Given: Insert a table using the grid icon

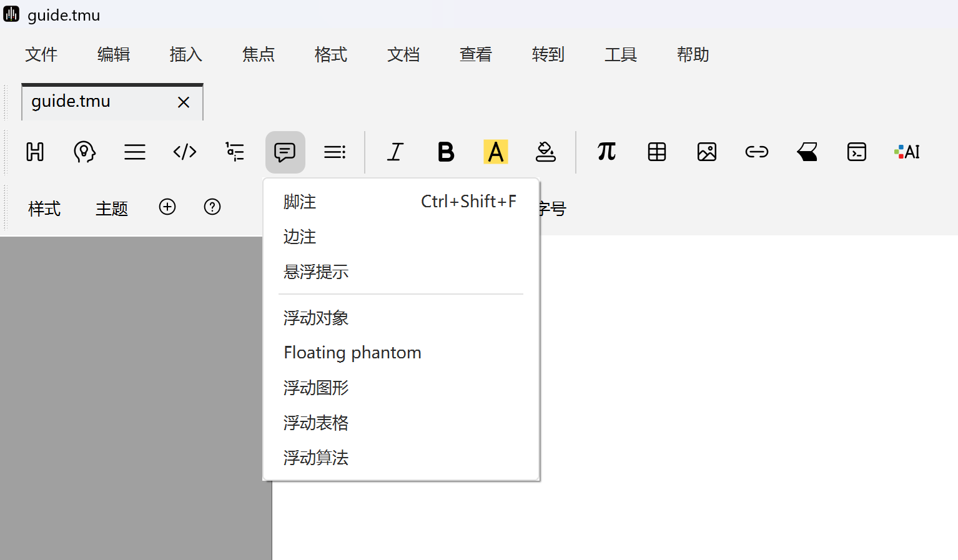Looking at the screenshot, I should [657, 152].
